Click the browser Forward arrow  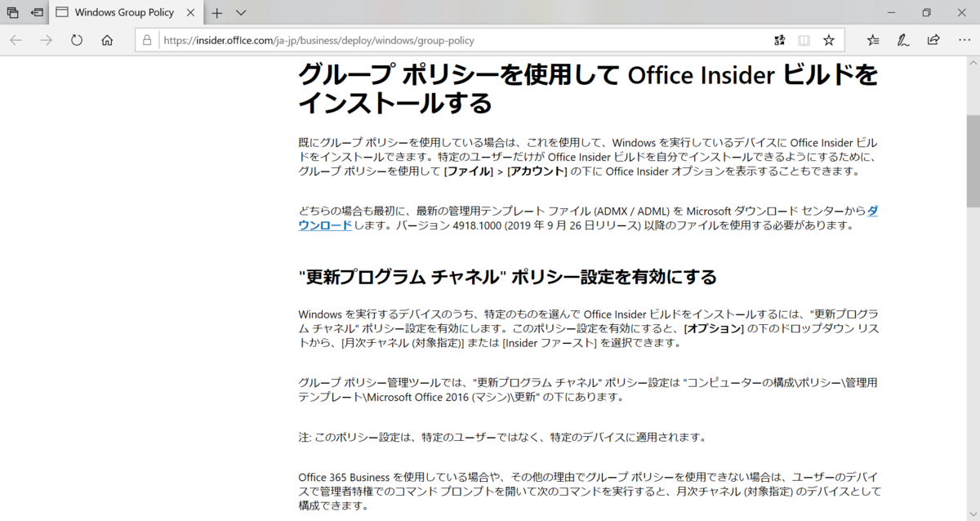[47, 40]
